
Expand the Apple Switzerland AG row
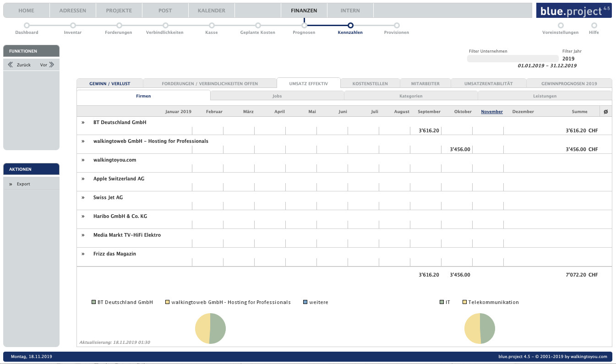click(83, 179)
